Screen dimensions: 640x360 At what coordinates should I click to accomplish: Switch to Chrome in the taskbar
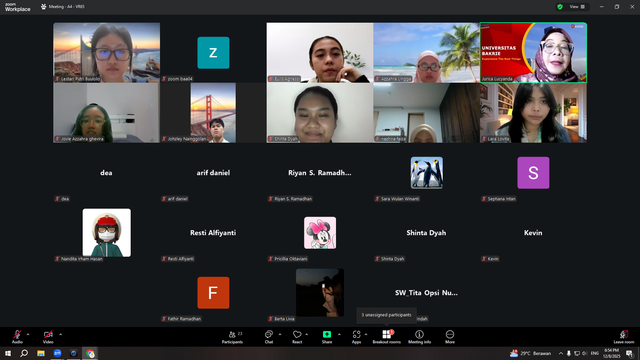tap(90, 353)
